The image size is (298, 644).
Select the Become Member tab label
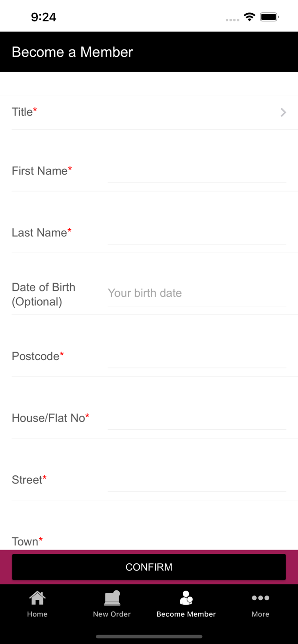pos(186,614)
